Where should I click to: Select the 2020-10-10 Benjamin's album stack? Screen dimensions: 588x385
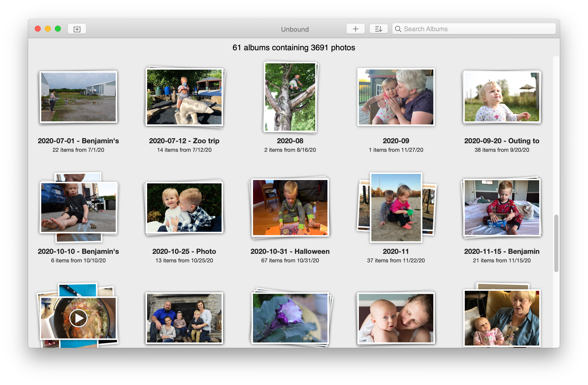[78, 208]
